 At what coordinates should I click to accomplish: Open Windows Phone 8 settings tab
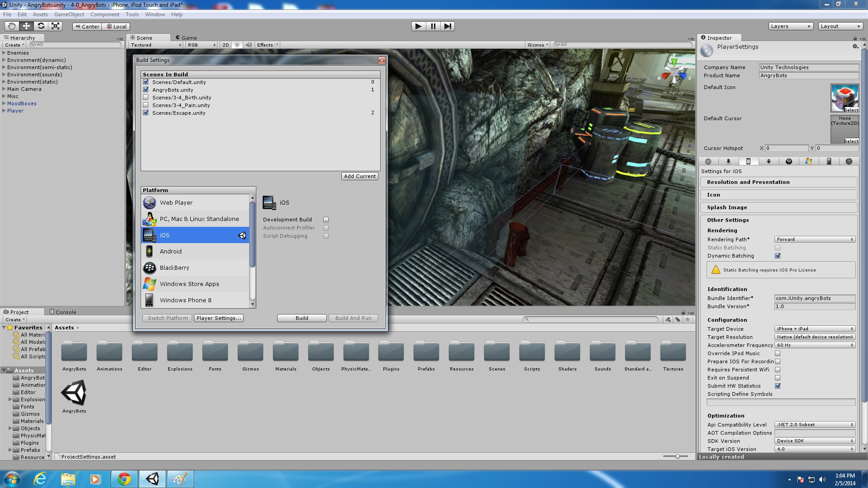tap(829, 161)
